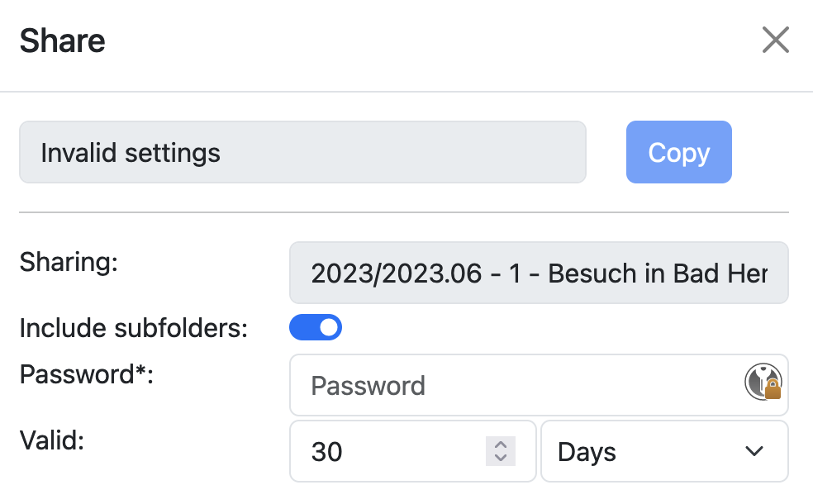Dismiss the Share panel with its close icon
813x504 pixels.
click(775, 40)
